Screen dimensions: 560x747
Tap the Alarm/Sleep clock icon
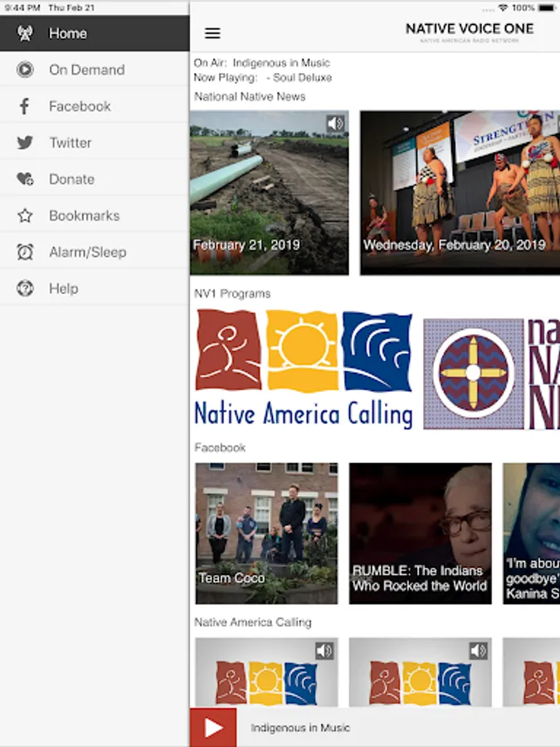(25, 251)
